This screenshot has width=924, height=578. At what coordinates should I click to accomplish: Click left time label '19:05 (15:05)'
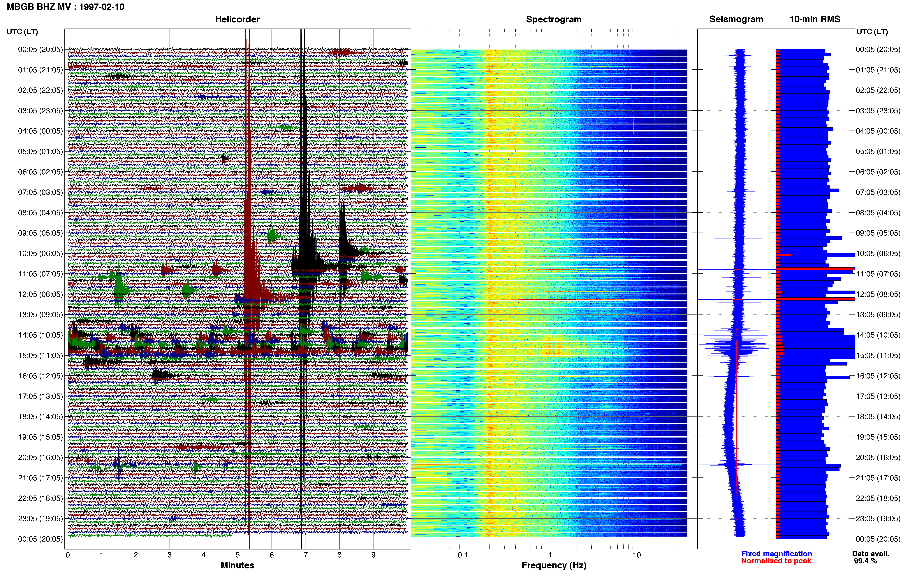click(40, 437)
